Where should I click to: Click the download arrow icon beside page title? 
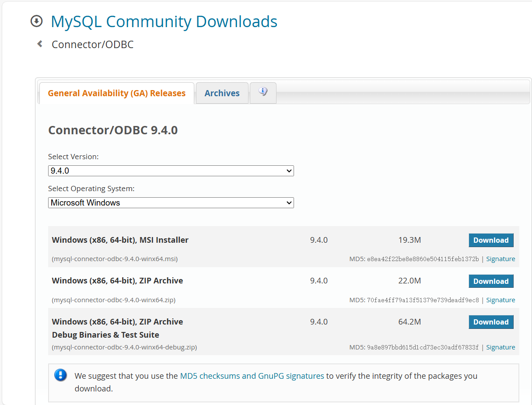(37, 21)
